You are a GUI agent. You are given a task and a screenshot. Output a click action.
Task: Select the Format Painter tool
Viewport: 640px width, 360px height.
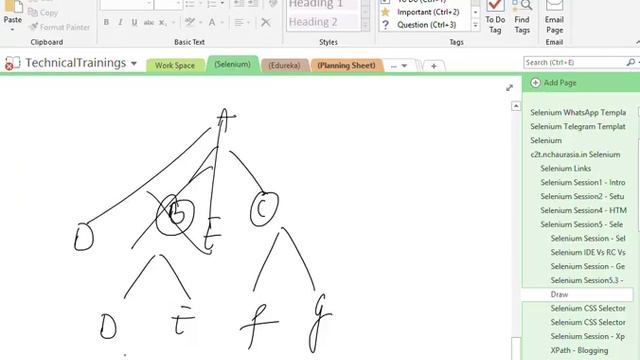[60, 27]
